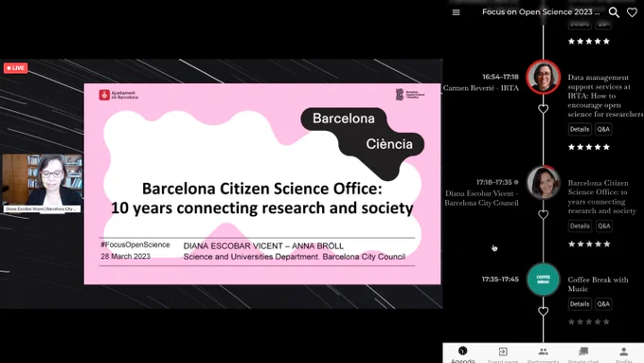Click the 'Focus on Open Science 2023' header title
The width and height of the screenshot is (644, 363).
coord(541,12)
